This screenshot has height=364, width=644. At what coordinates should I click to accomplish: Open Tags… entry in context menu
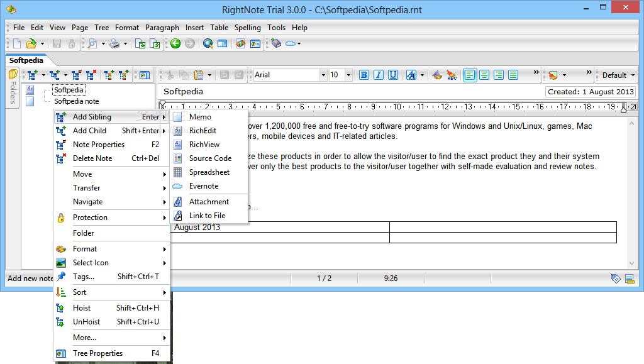pos(112,277)
